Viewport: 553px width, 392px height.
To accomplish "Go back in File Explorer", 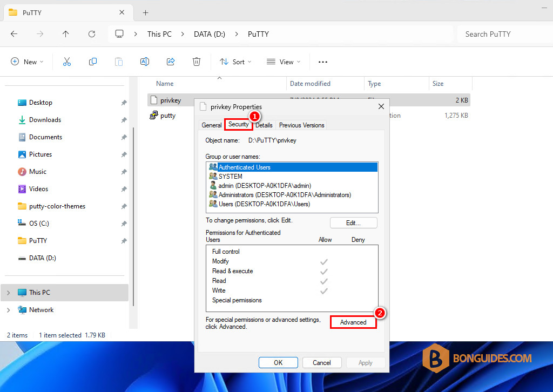I will (x=14, y=34).
